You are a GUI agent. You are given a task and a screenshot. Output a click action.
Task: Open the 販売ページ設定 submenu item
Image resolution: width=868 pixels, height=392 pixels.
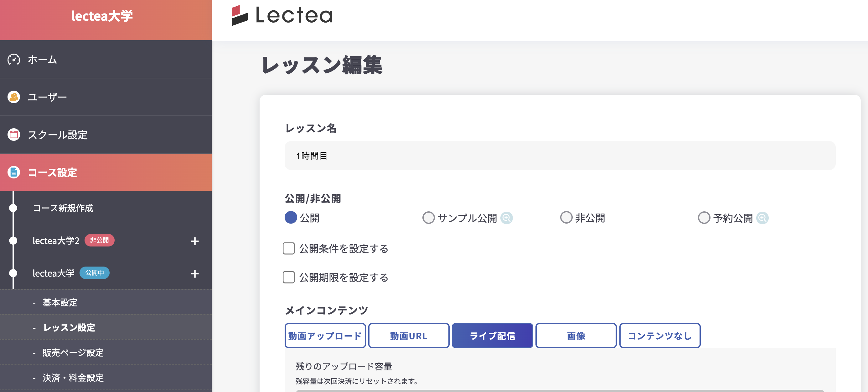73,352
